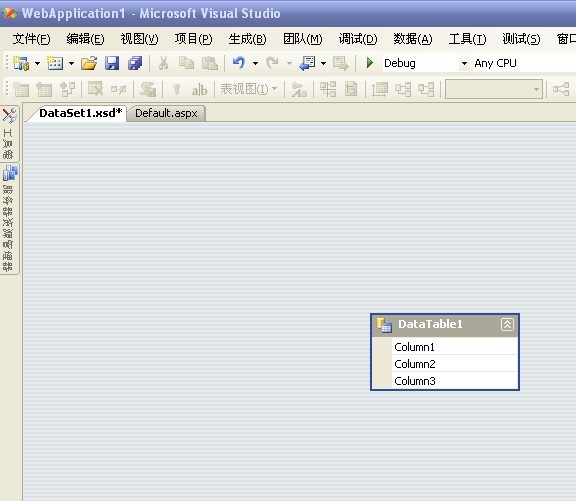
Task: Switch to the Default.aspx tab
Action: pos(166,113)
